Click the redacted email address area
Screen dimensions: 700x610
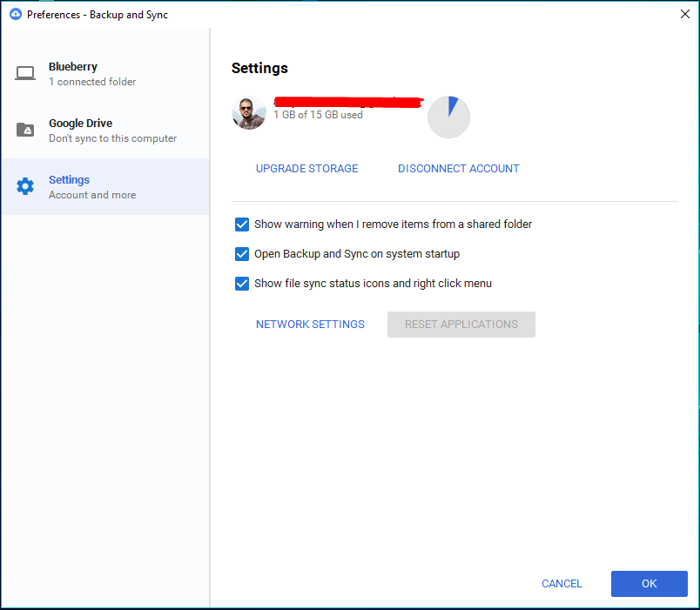[x=348, y=100]
